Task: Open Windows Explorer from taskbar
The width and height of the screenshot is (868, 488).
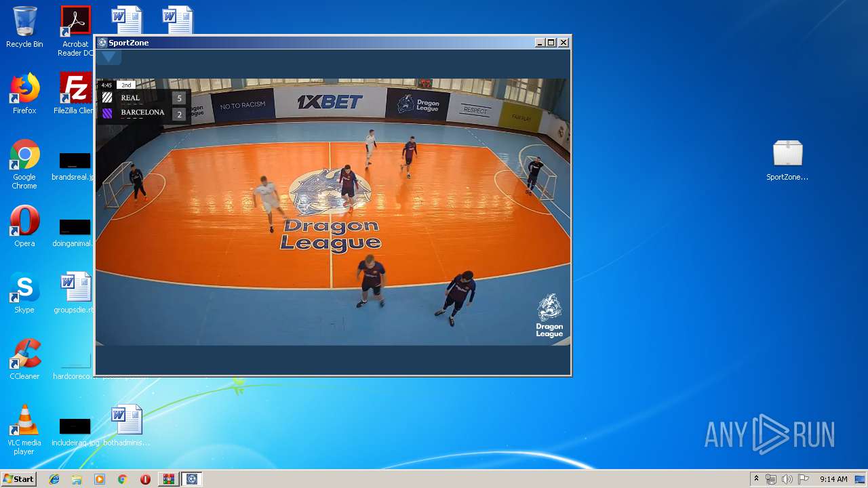Action: pos(77,479)
